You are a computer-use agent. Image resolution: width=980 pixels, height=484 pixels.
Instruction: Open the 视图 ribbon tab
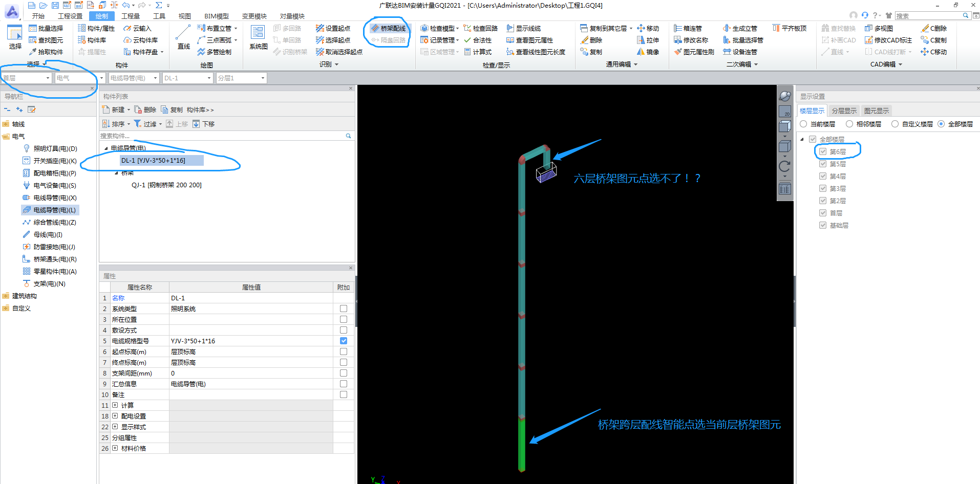pos(185,16)
